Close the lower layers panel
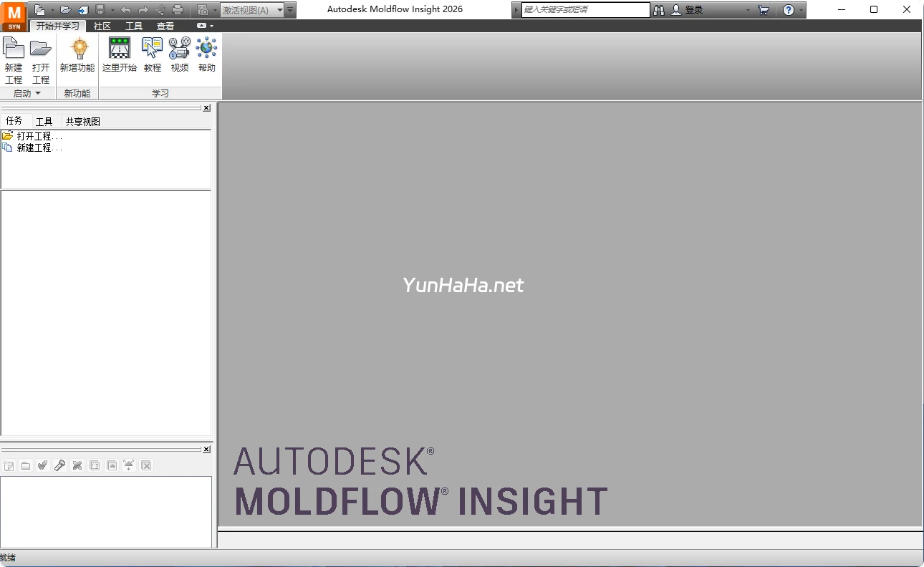Screen dimensions: 924x567 (x=206, y=450)
